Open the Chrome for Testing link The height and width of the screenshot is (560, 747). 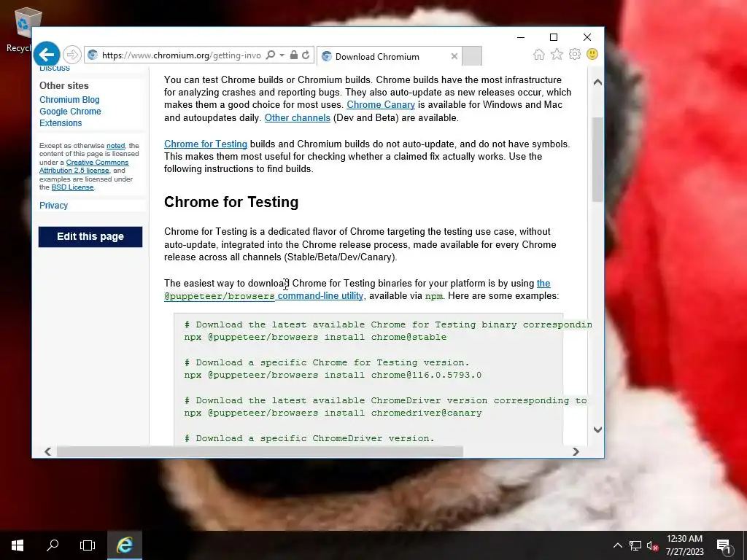[x=206, y=144]
